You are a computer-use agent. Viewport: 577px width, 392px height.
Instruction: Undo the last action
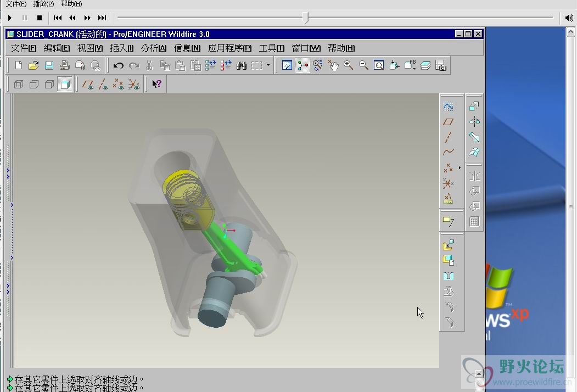pos(118,65)
